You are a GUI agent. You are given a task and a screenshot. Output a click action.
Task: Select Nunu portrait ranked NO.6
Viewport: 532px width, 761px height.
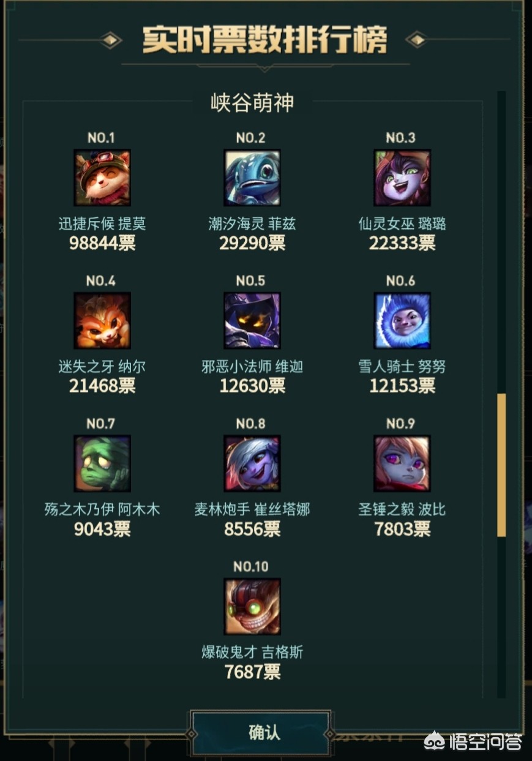click(402, 321)
